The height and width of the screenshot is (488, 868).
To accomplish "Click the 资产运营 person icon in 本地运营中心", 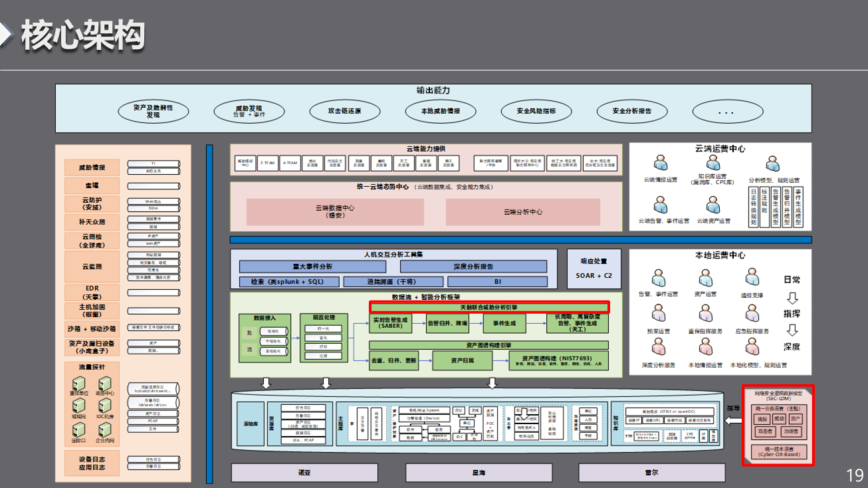I will tap(706, 278).
